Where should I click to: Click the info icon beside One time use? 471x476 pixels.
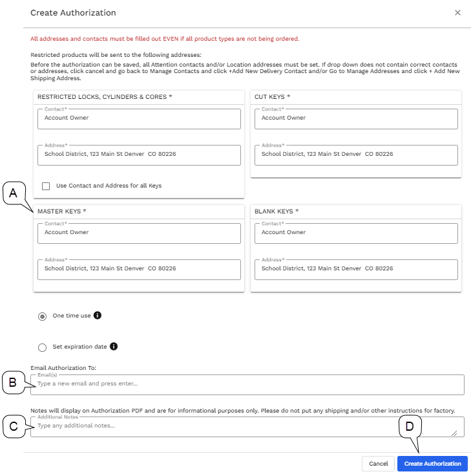click(98, 316)
